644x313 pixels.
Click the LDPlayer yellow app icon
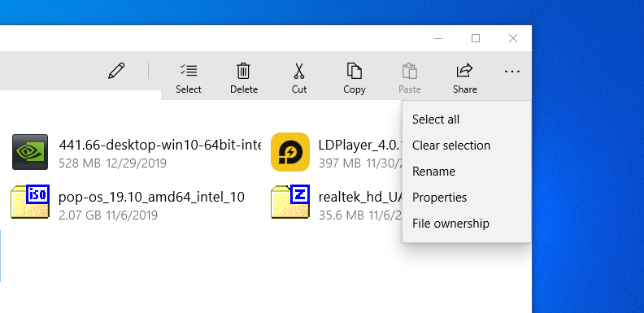tap(290, 152)
